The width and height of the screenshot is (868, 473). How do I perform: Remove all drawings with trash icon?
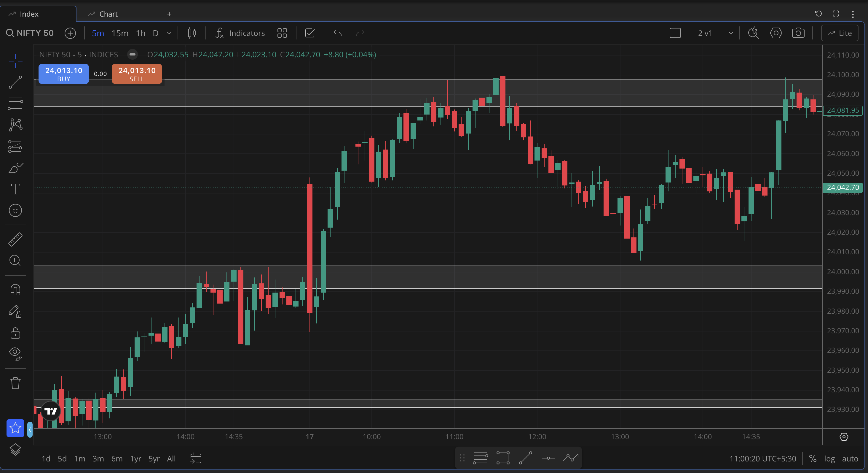15,383
